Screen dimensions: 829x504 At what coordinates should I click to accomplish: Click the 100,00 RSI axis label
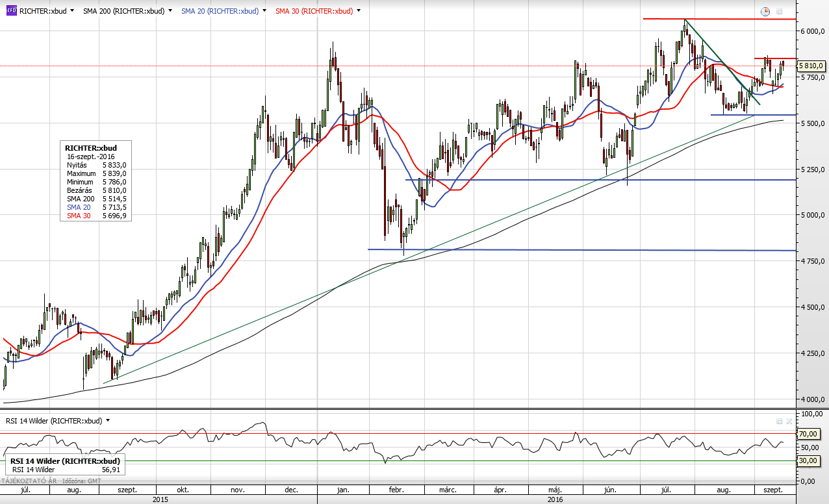[813, 414]
